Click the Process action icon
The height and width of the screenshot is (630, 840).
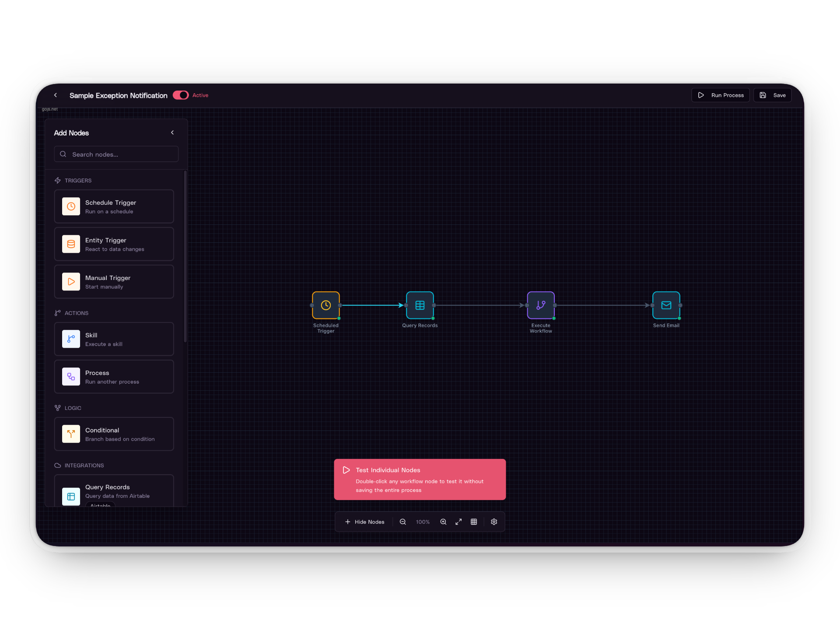[71, 377]
